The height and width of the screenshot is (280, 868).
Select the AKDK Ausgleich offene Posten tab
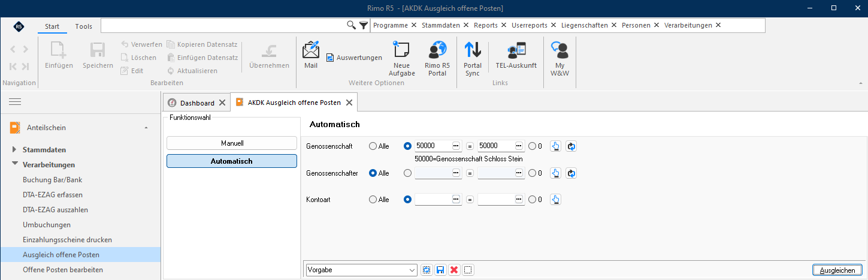point(294,103)
